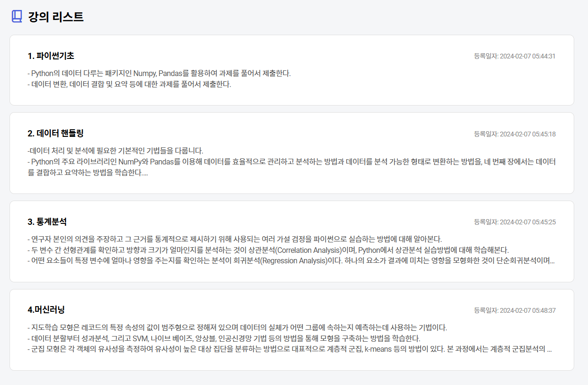Select the 파이썬기초 description about Numpy, Pandas
This screenshot has width=588, height=385.
point(159,73)
